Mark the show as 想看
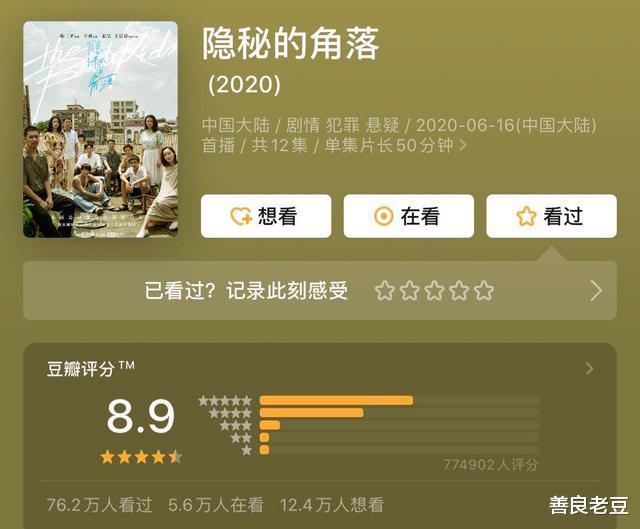 tap(266, 216)
